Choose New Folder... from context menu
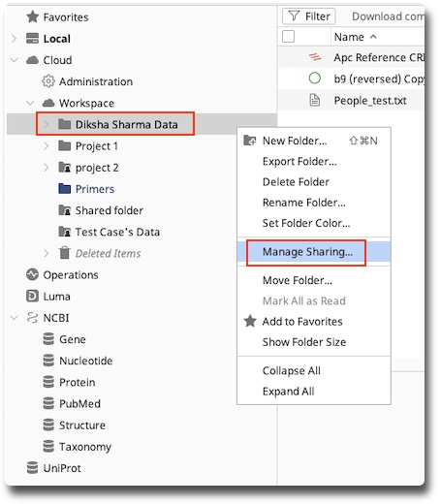The height and width of the screenshot is (504, 441). (314, 141)
